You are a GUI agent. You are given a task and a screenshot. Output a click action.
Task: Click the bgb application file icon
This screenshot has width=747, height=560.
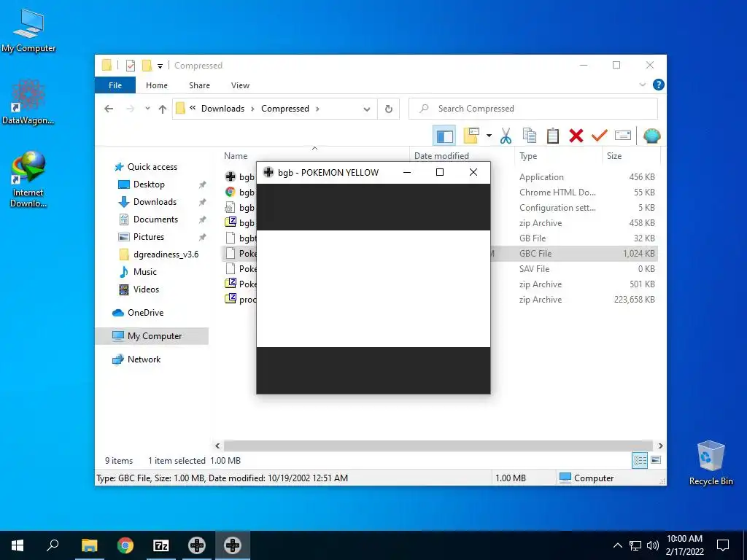231,176
